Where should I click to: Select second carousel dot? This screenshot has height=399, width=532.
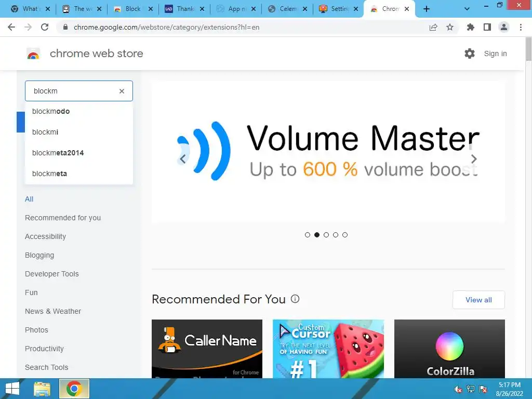click(x=317, y=235)
